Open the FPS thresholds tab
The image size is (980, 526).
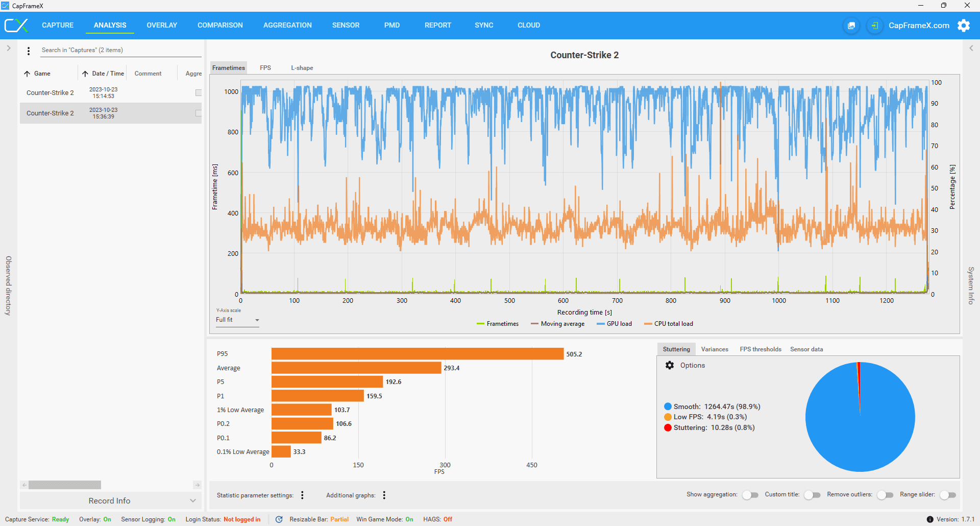(761, 349)
